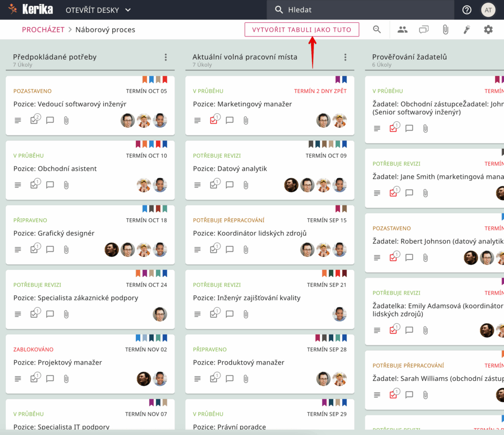Screen dimensions: 504x435
Task: Open Předpokládané potřeby column options menu
Action: click(x=166, y=57)
